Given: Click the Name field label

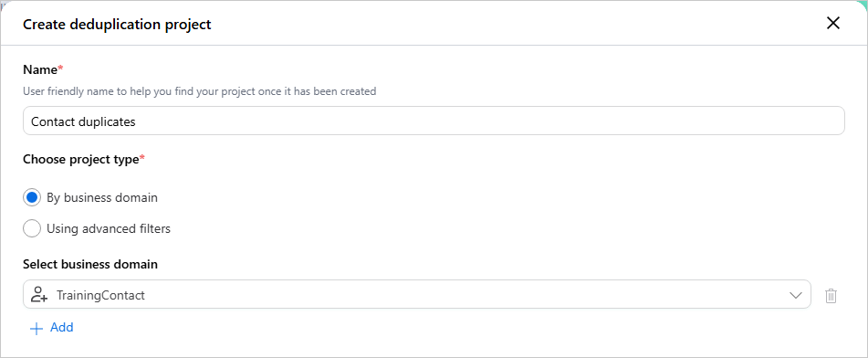Looking at the screenshot, I should coord(40,69).
